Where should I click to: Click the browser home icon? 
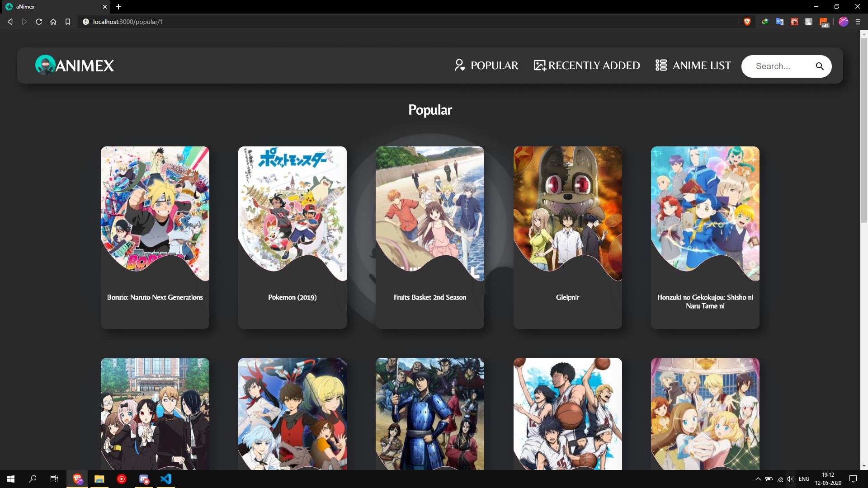tap(53, 22)
